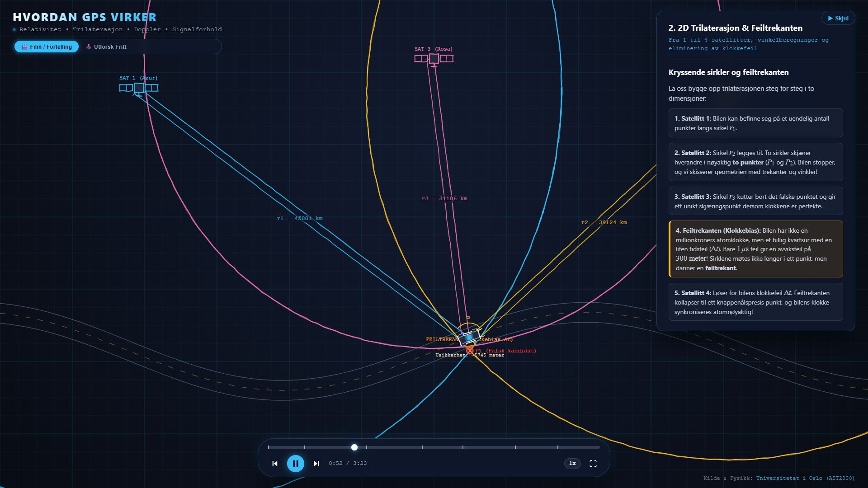Click the Usikkerhet meter readout
This screenshot has width=868, height=488.
(x=470, y=355)
